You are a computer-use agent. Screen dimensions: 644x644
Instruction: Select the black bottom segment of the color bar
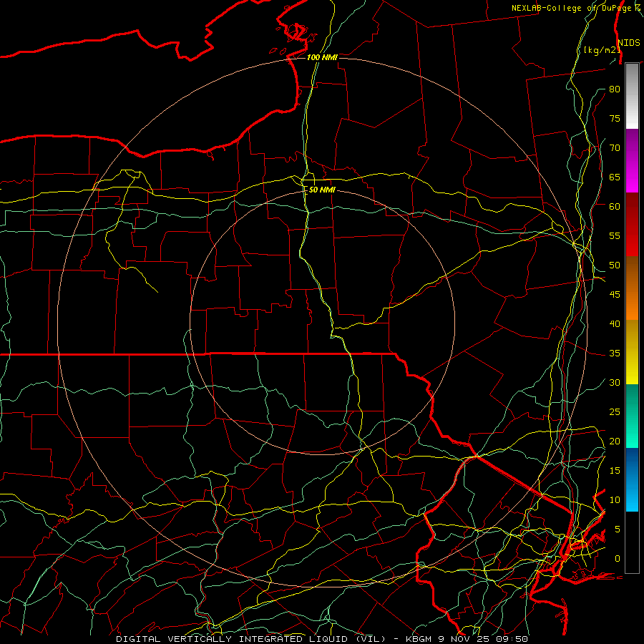point(632,542)
